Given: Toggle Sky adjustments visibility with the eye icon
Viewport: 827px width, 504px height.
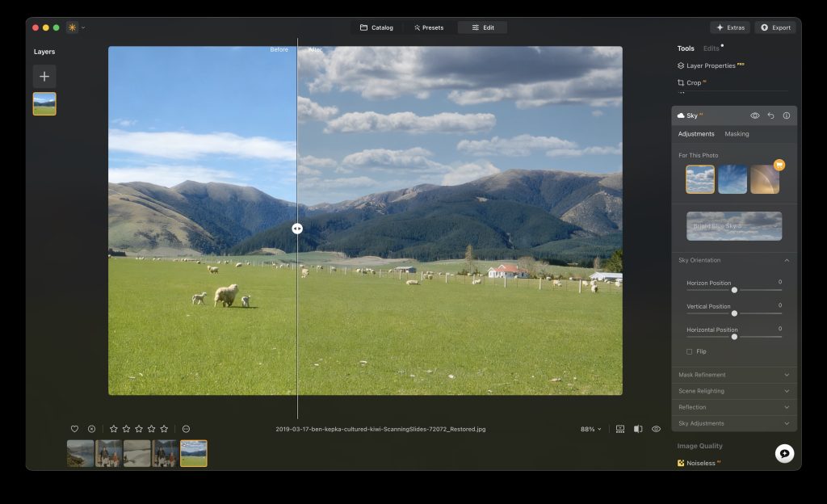Looking at the screenshot, I should coord(755,115).
